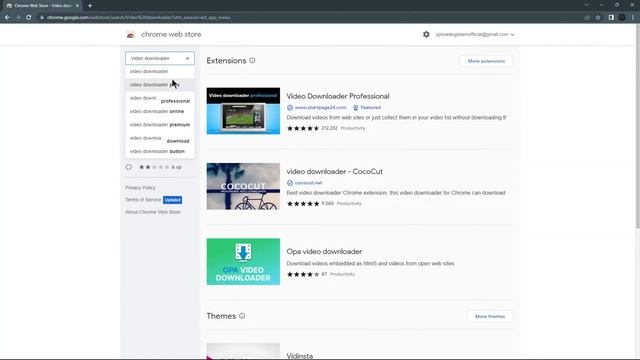Open the Privacy Policy link
640x360 pixels.
click(140, 188)
